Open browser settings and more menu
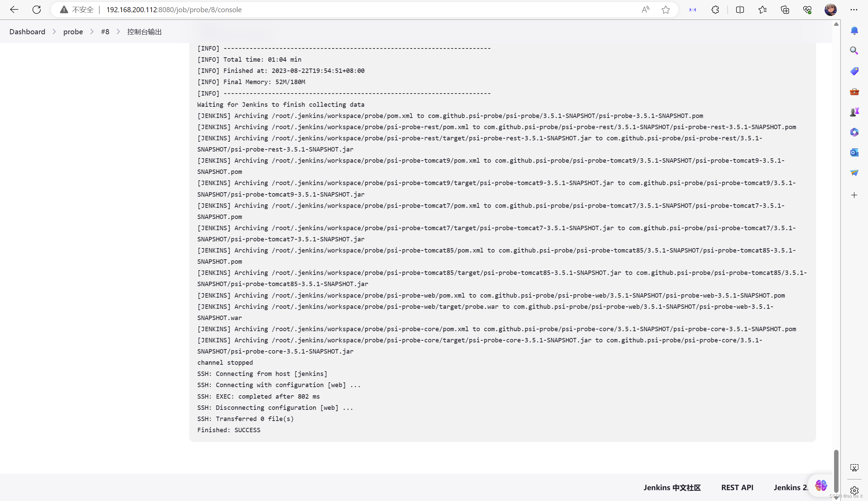This screenshot has height=501, width=868. click(x=854, y=9)
